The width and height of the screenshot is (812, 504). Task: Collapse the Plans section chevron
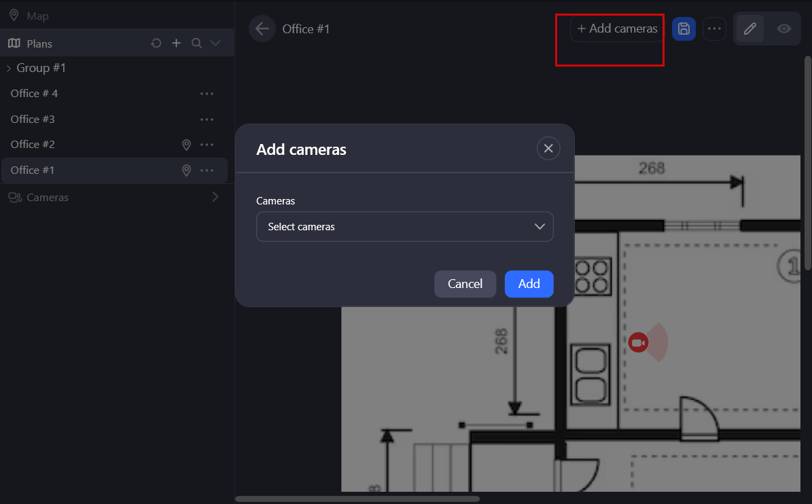coord(215,43)
